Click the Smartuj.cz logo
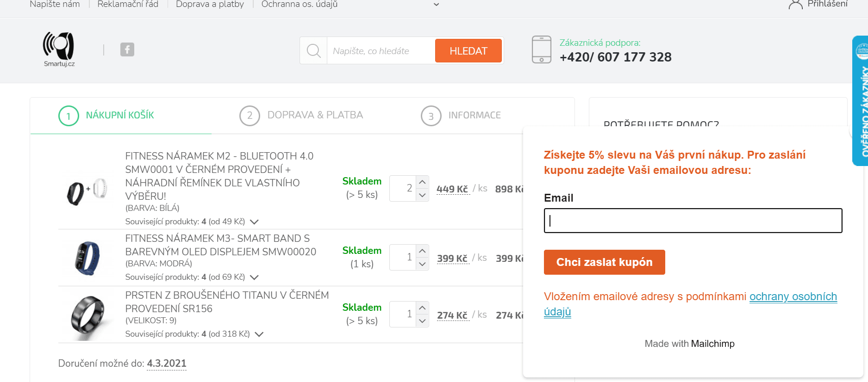The width and height of the screenshot is (868, 382). click(x=59, y=50)
